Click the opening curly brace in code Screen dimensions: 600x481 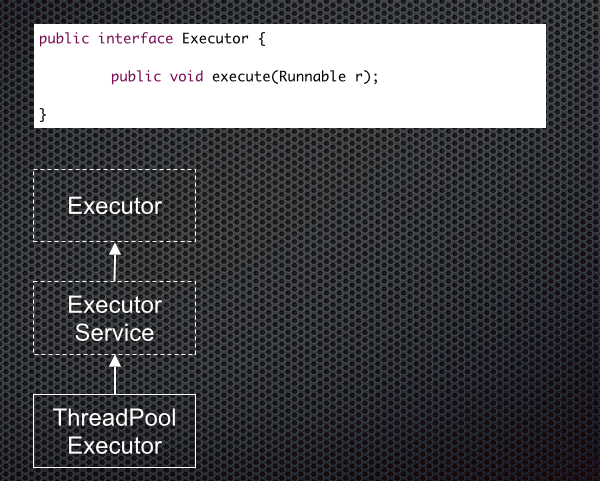(x=260, y=39)
